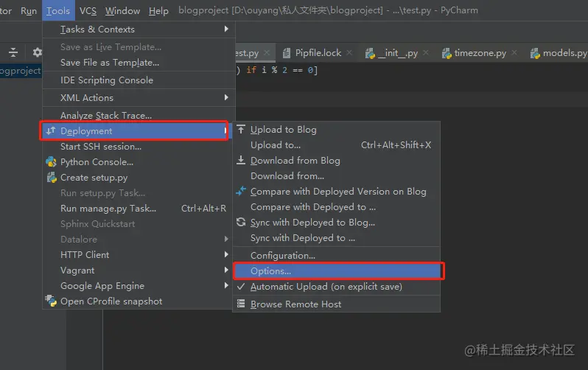
Task: Open the Run menu
Action: [x=29, y=11]
